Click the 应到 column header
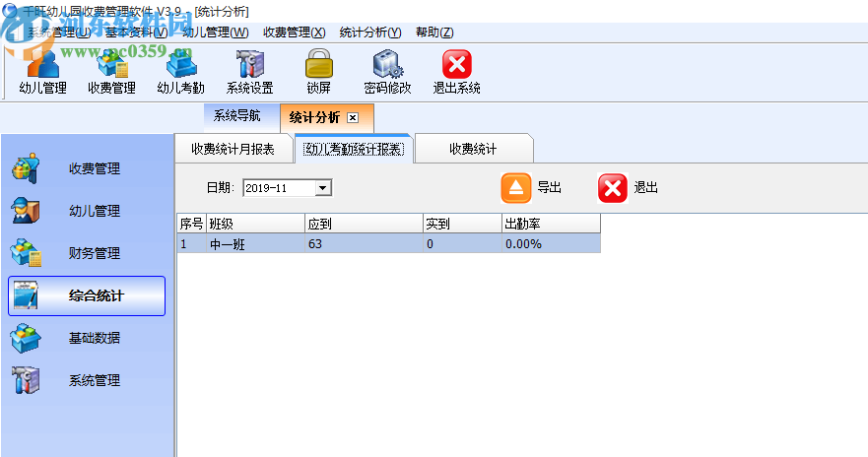Image resolution: width=868 pixels, height=457 pixels. (x=364, y=224)
